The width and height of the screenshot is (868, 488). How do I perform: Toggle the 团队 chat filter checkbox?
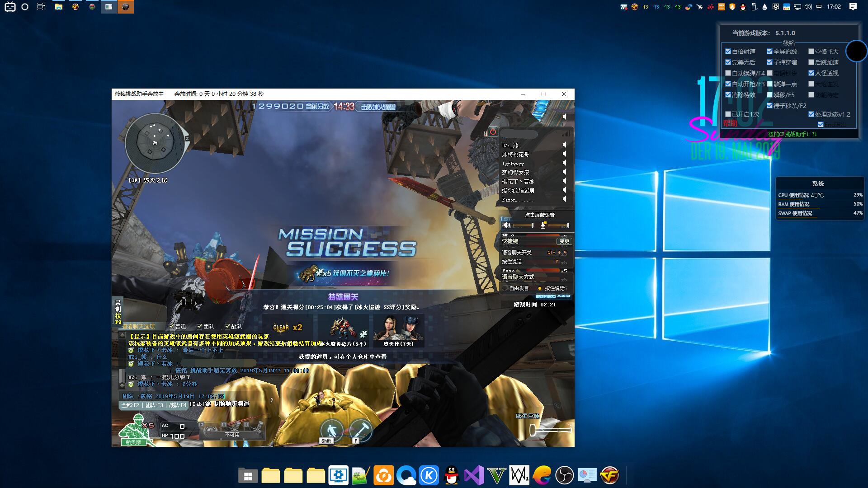(199, 326)
